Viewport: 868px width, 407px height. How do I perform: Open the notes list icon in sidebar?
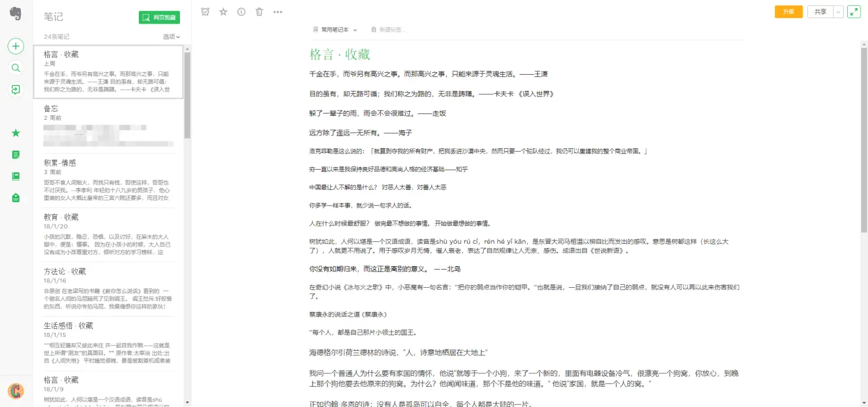(16, 155)
